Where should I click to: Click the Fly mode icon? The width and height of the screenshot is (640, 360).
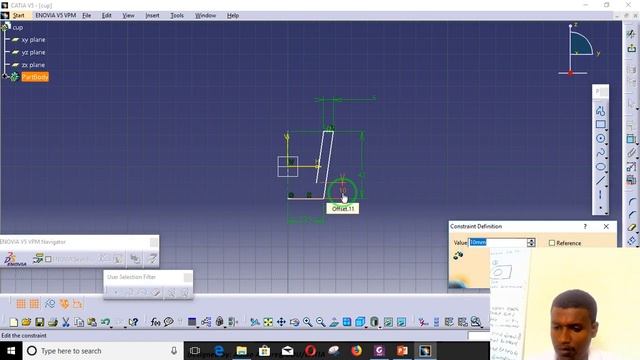click(255, 322)
